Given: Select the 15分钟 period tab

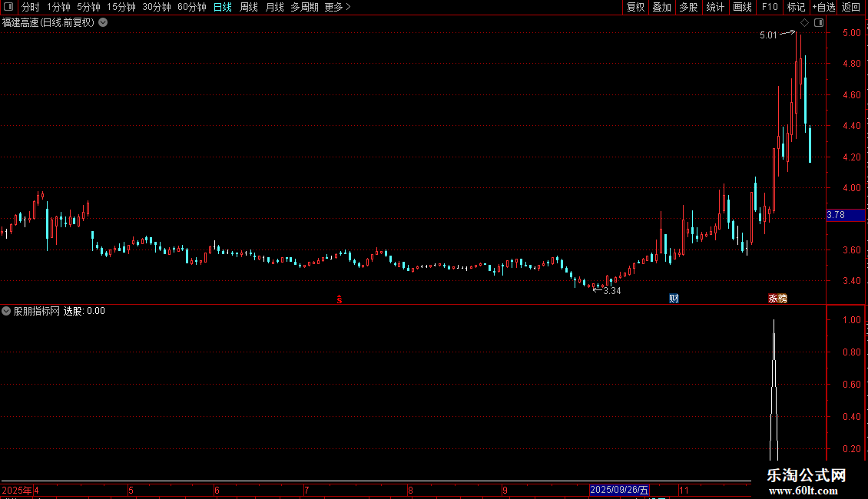Looking at the screenshot, I should point(121,7).
